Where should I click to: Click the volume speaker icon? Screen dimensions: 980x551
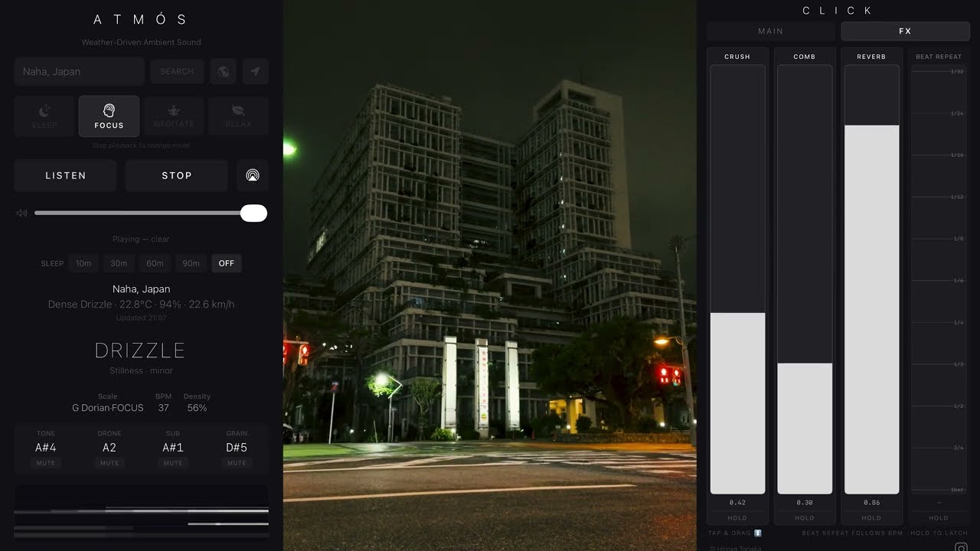pos(21,214)
